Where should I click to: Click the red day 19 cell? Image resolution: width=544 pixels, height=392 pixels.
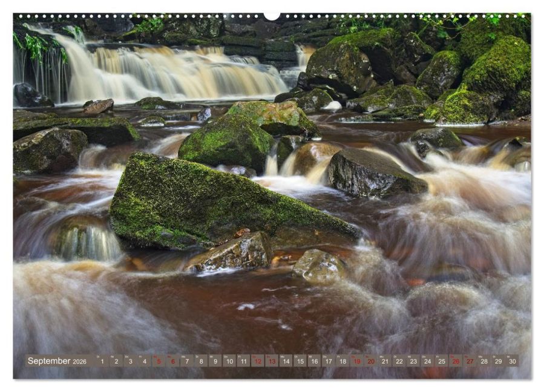click(x=356, y=361)
